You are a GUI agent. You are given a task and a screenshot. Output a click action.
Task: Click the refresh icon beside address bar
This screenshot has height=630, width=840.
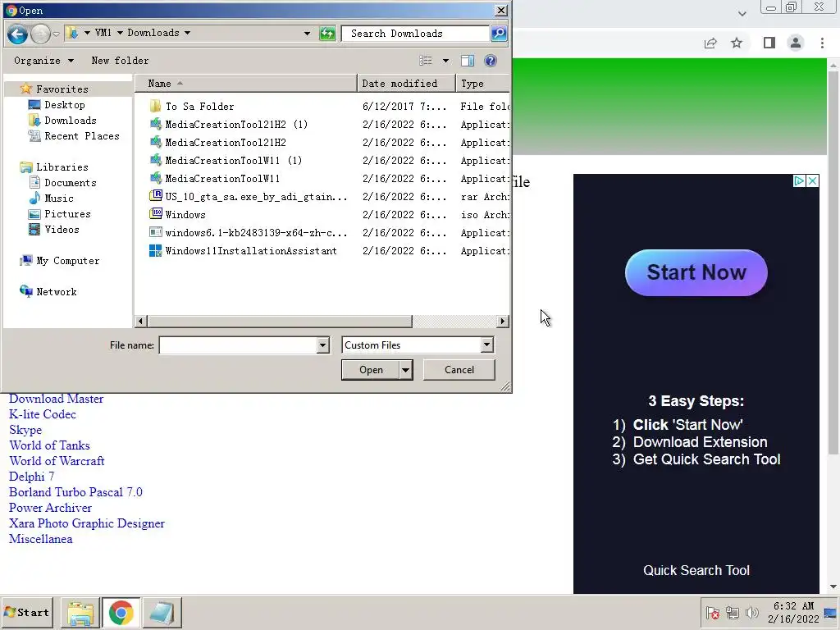coord(327,34)
